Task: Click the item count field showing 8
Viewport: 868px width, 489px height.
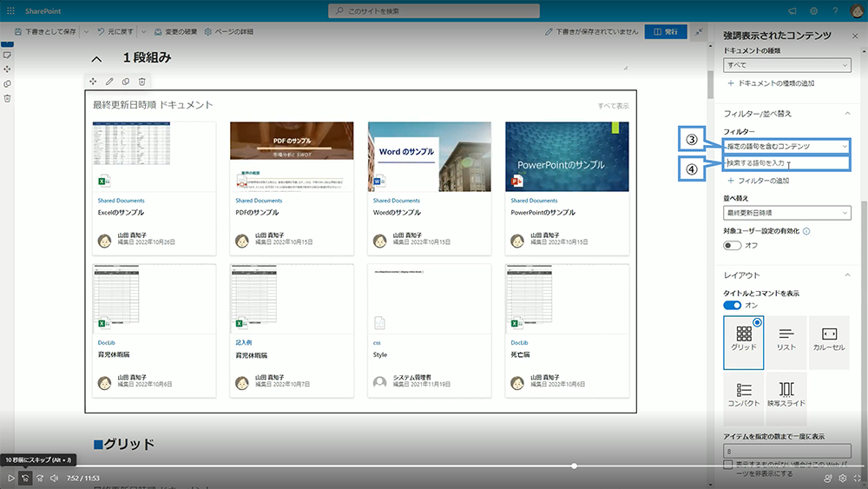Action: tap(786, 451)
